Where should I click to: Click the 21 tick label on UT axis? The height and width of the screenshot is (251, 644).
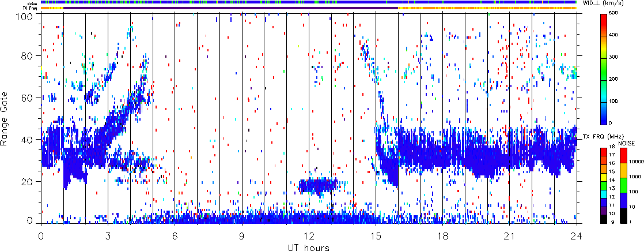(510, 236)
